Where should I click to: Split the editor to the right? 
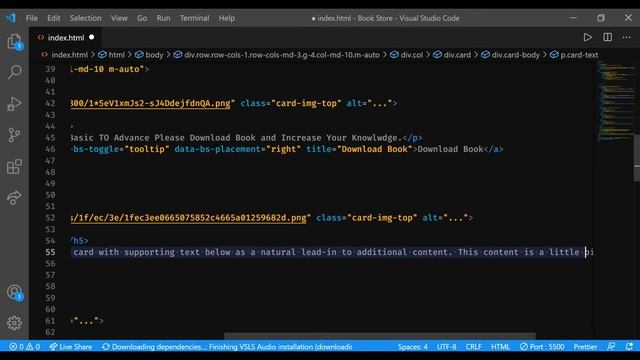coord(607,37)
